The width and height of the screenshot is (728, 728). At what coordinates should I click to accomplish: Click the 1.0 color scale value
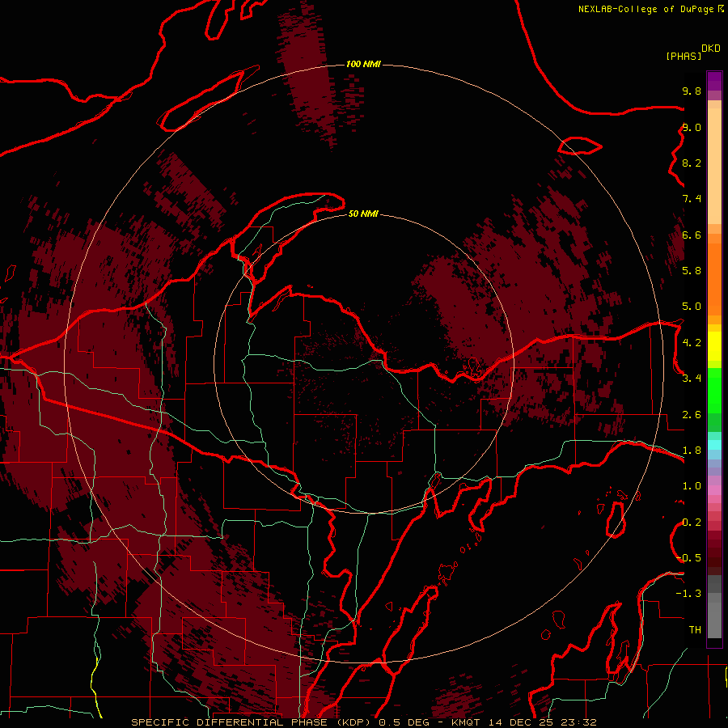click(x=692, y=486)
